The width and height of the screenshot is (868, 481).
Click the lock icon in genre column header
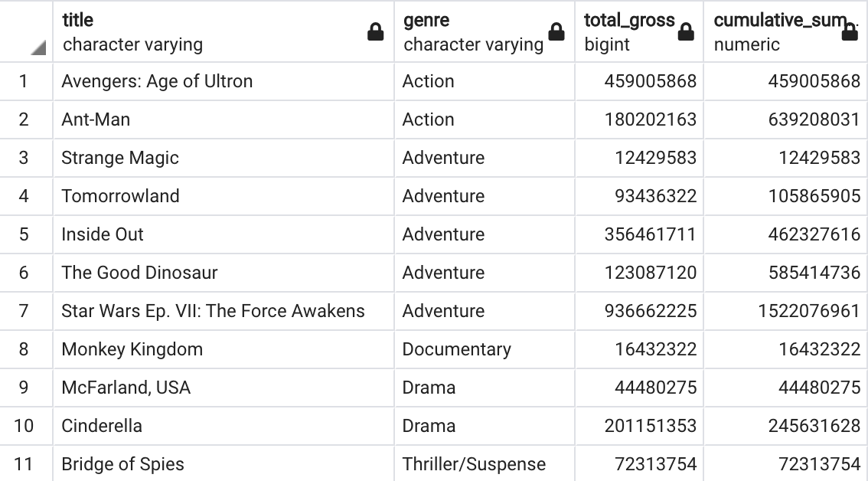pyautogui.click(x=556, y=32)
